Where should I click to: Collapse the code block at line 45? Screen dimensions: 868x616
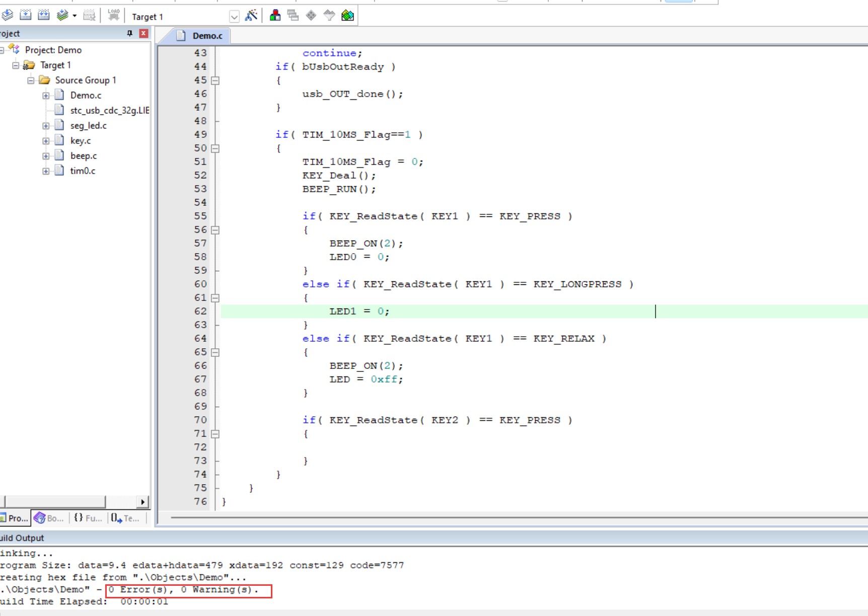[x=215, y=81]
